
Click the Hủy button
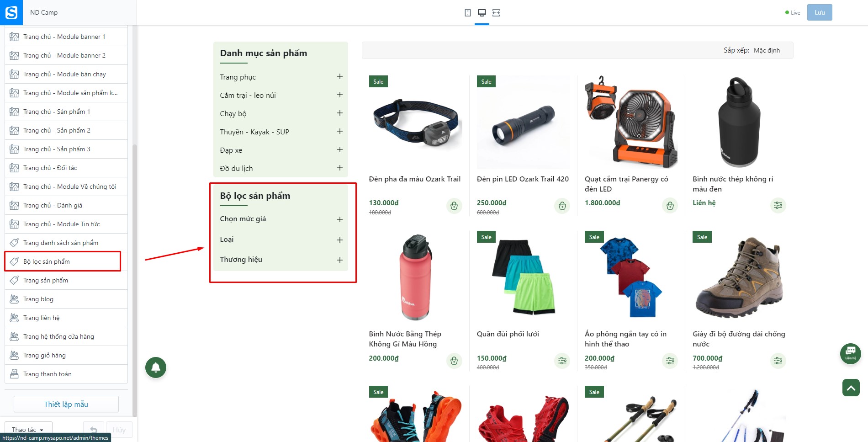[119, 430]
